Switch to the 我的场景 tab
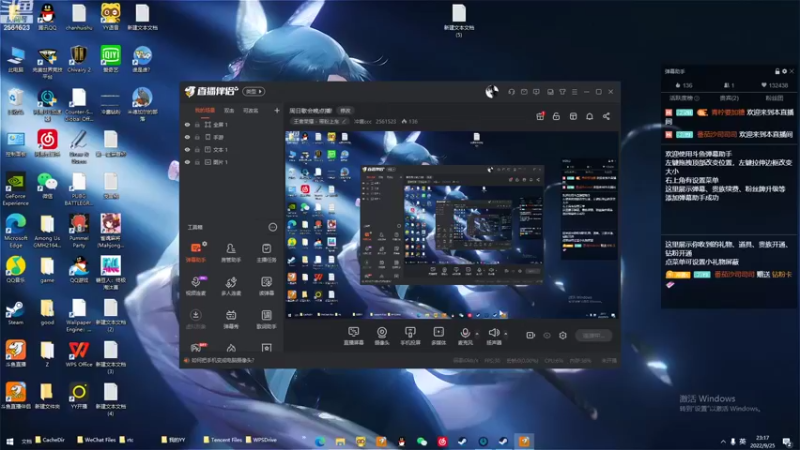Viewport: 800px width, 450px height. pyautogui.click(x=205, y=110)
